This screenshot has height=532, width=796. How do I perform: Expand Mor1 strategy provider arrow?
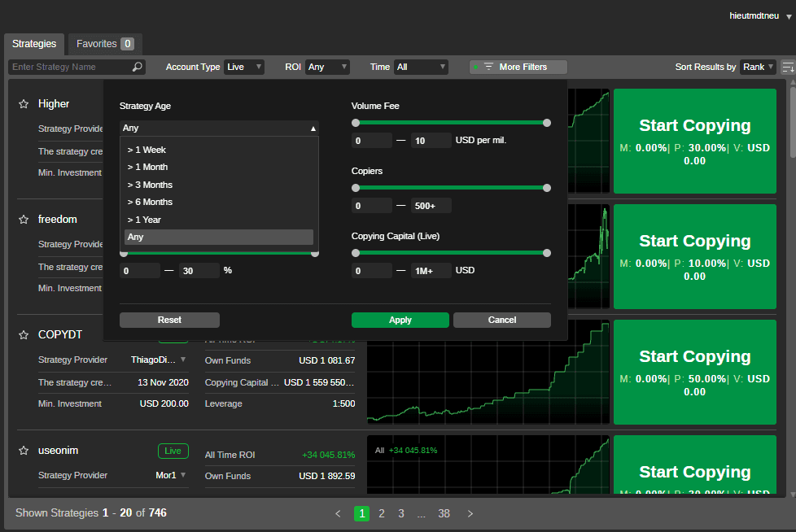pos(183,475)
